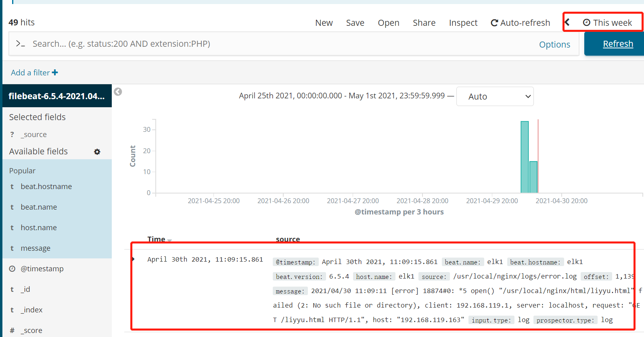Open the available fields settings gear

point(97,152)
